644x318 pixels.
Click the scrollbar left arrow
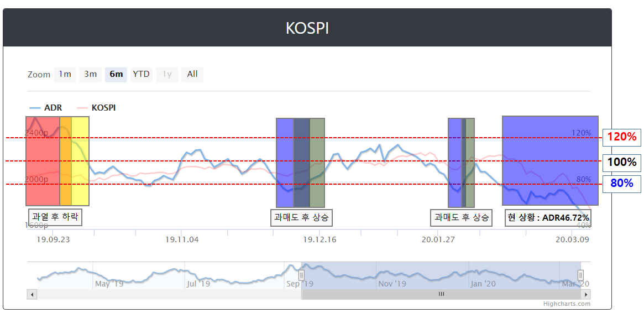32,294
